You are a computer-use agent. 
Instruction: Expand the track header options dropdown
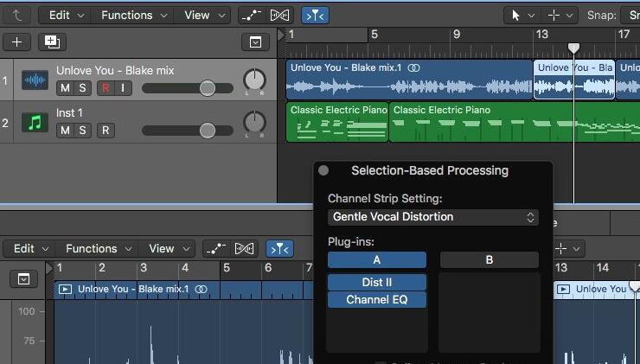coord(255,42)
